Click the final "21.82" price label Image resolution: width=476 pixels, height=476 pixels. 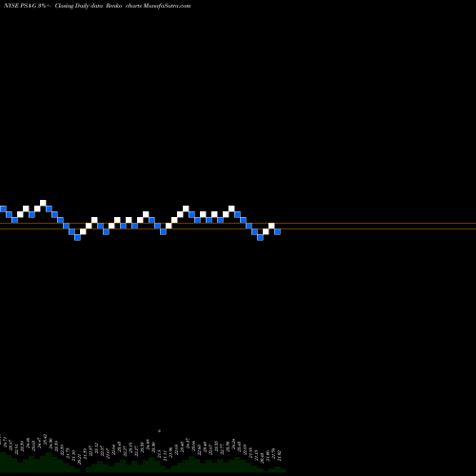pyautogui.click(x=279, y=455)
